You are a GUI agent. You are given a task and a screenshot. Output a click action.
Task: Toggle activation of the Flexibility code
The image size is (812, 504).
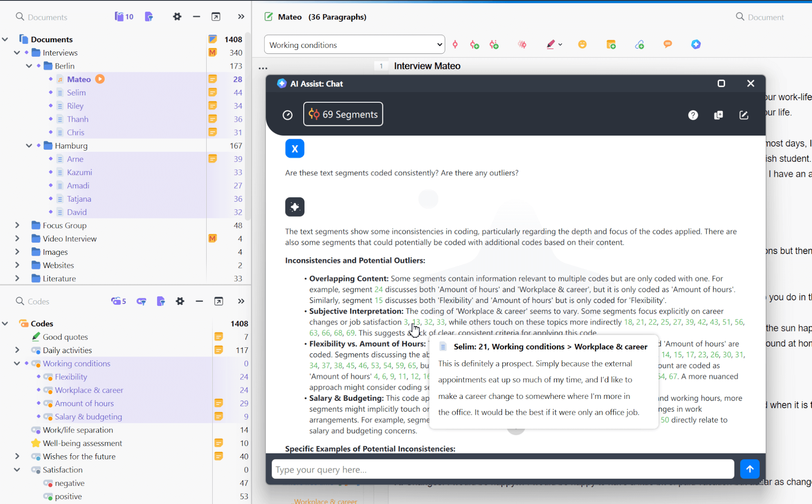tap(38, 377)
